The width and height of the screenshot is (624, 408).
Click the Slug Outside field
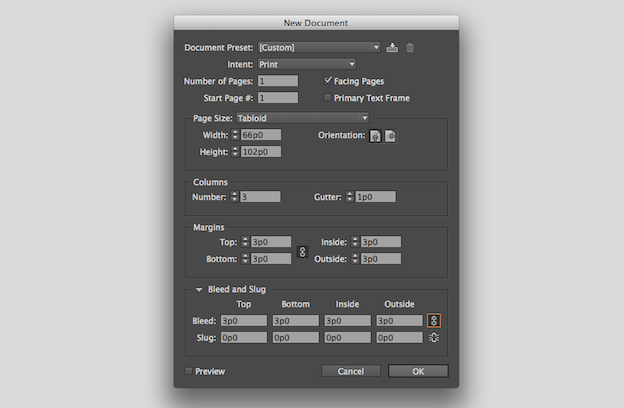coord(400,338)
